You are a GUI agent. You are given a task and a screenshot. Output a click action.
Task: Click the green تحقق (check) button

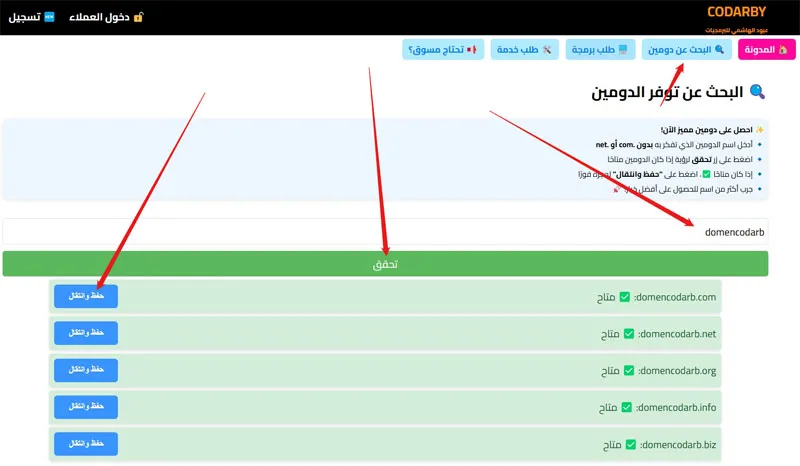[385, 264]
